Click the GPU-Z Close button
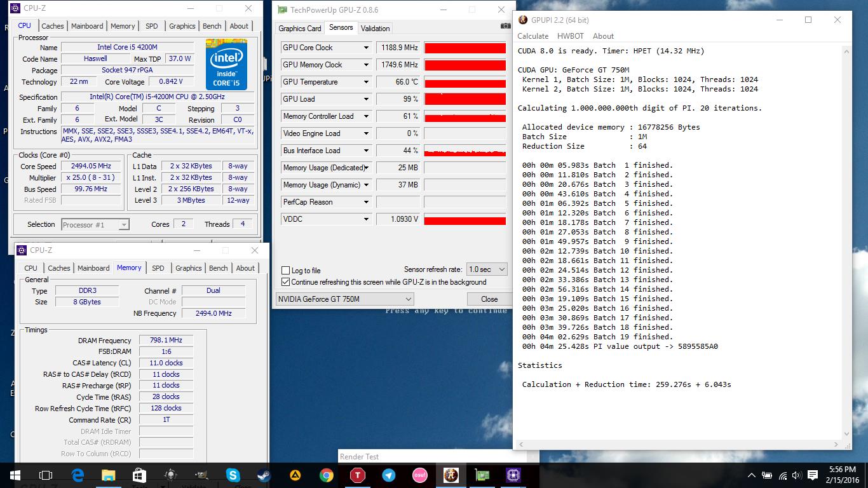868x488 pixels. [x=489, y=299]
